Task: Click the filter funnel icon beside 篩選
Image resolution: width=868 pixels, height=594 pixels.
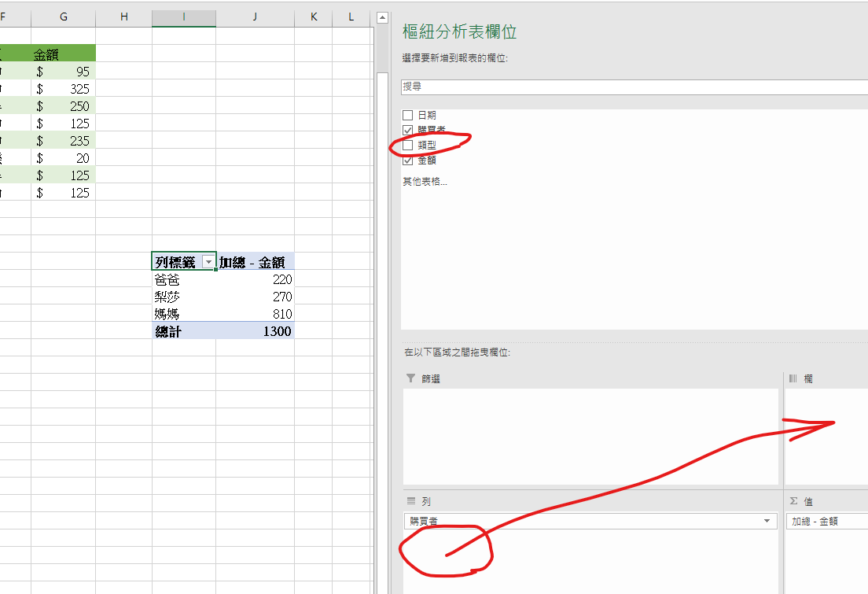Action: coord(410,378)
